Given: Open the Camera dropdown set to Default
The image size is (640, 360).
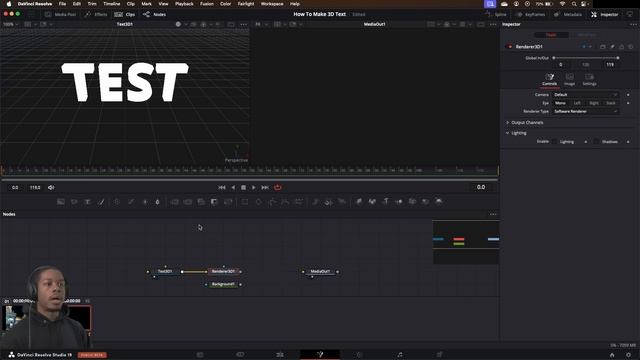Looking at the screenshot, I should click(x=586, y=95).
